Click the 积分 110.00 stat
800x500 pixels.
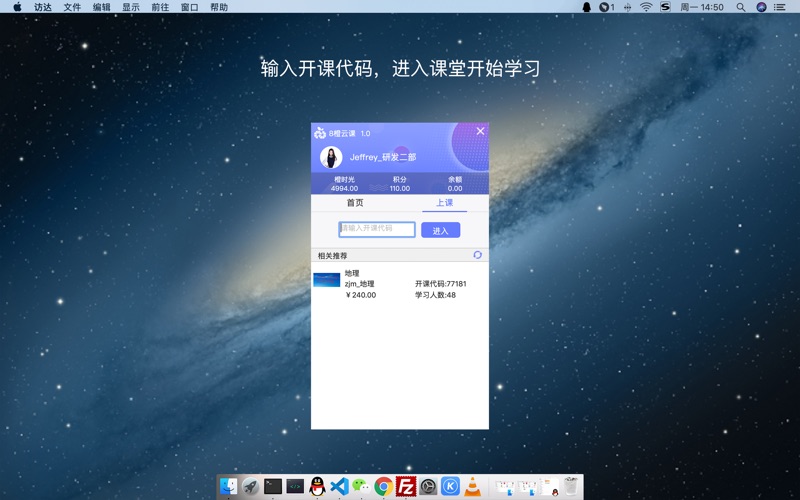click(x=399, y=184)
